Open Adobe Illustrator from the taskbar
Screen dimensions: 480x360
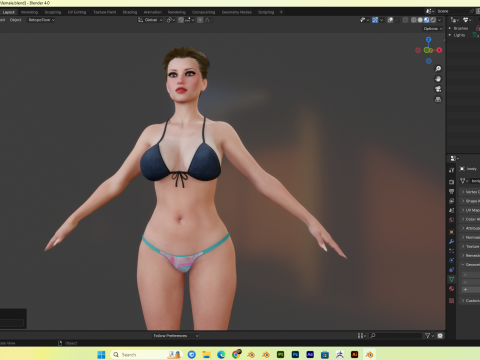pyautogui.click(x=354, y=354)
